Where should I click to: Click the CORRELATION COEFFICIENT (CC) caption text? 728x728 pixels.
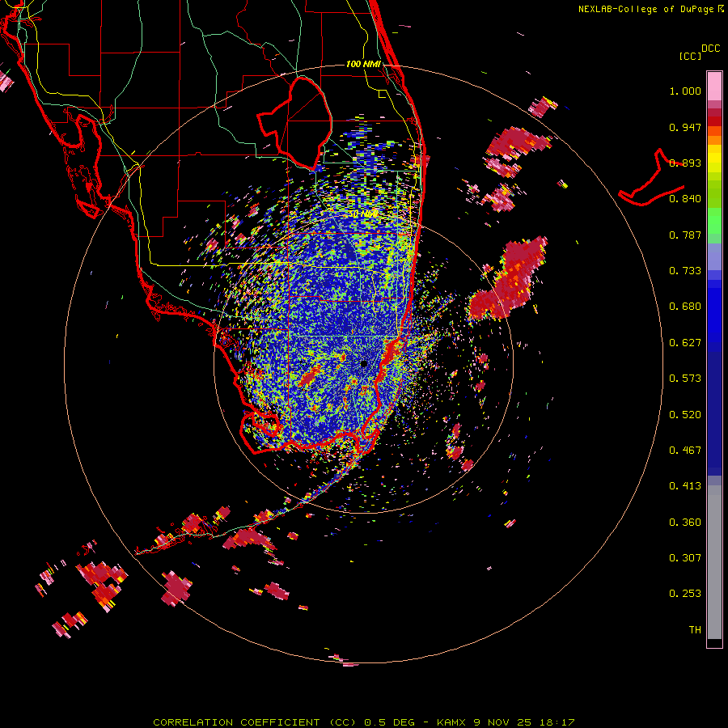(x=255, y=722)
